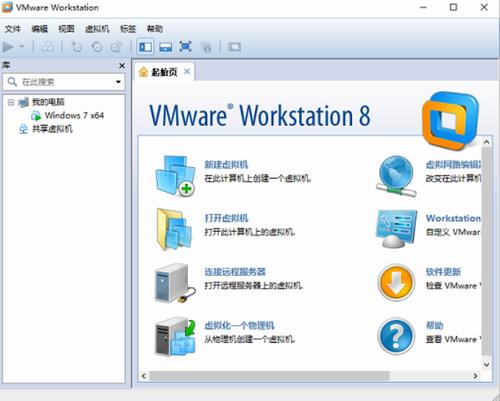The width and height of the screenshot is (500, 401).
Task: Open the 标签 menu
Action: click(128, 29)
